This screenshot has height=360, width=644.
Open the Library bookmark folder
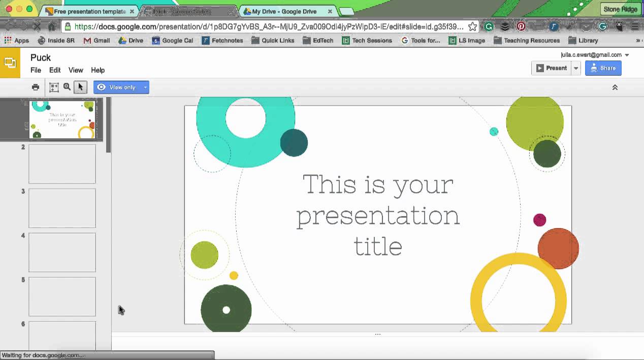click(x=583, y=40)
